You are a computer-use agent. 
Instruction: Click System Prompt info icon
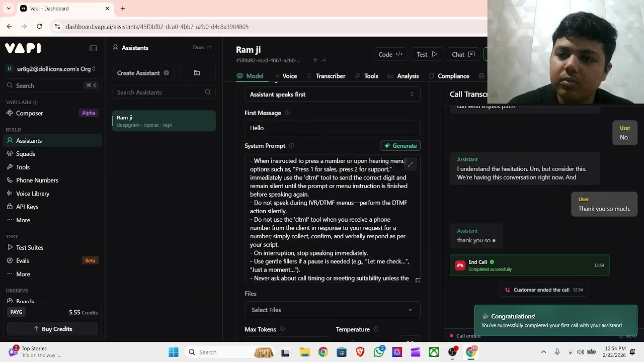point(291,146)
